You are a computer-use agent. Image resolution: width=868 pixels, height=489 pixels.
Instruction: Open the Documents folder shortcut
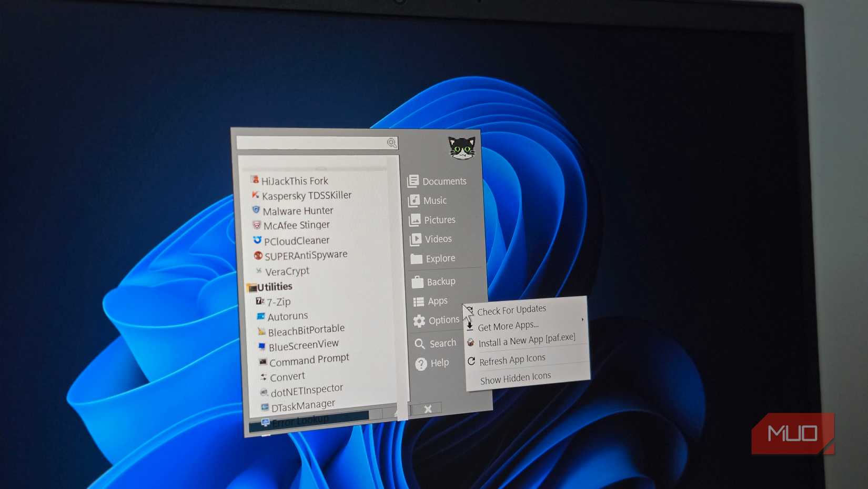(444, 181)
